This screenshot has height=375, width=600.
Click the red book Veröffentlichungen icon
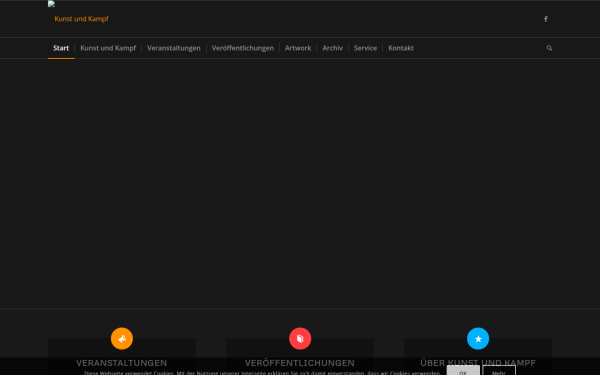[300, 338]
